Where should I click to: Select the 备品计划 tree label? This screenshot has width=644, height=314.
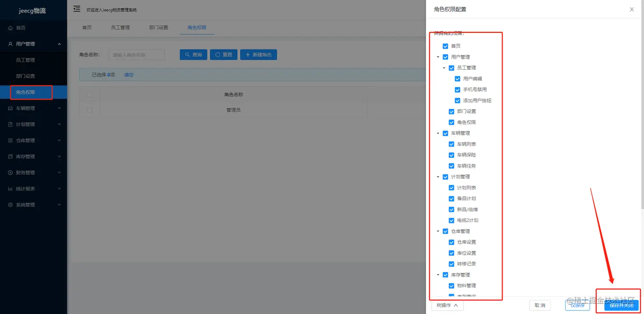(466, 199)
